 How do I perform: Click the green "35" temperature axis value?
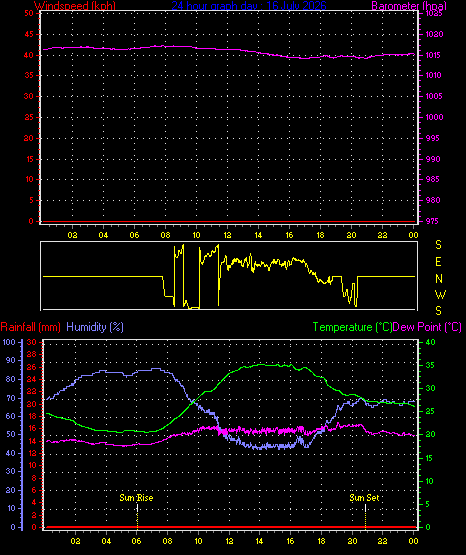click(x=430, y=365)
